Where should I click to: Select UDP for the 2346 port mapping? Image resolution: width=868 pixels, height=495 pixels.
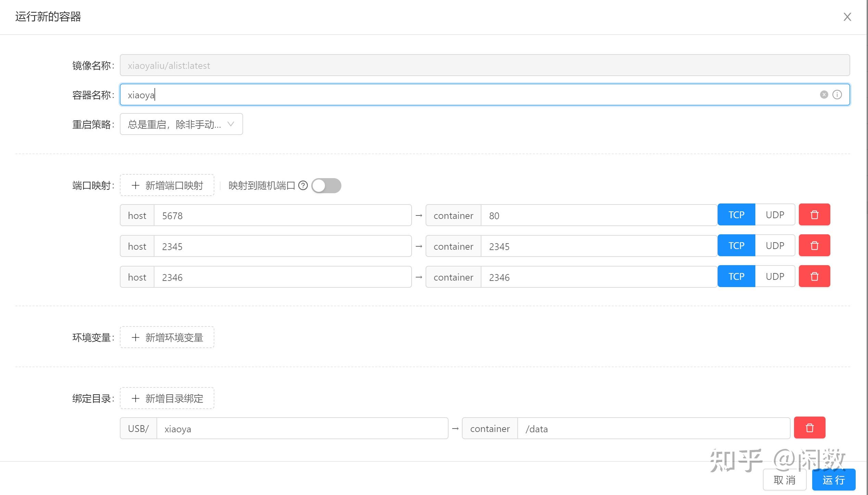pos(775,276)
